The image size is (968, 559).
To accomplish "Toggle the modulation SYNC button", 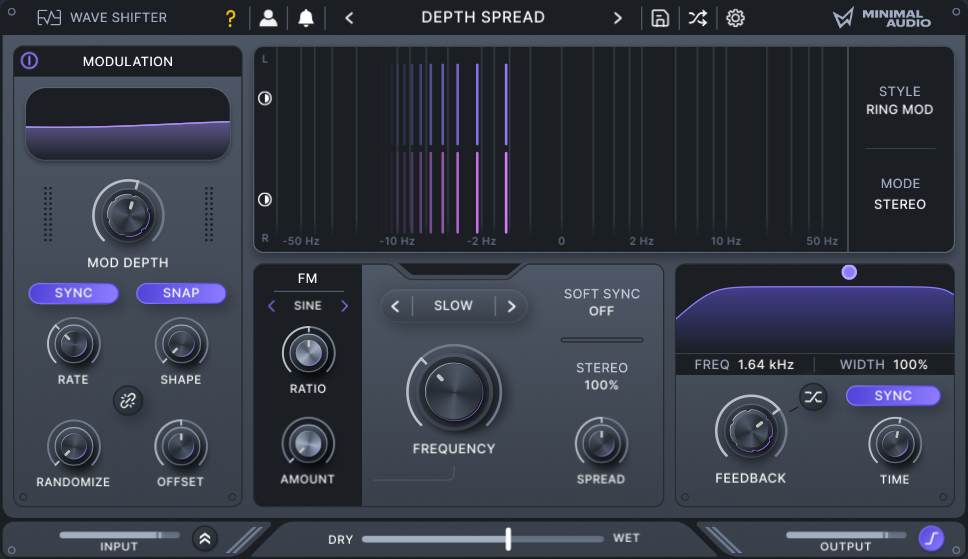I will [x=73, y=293].
